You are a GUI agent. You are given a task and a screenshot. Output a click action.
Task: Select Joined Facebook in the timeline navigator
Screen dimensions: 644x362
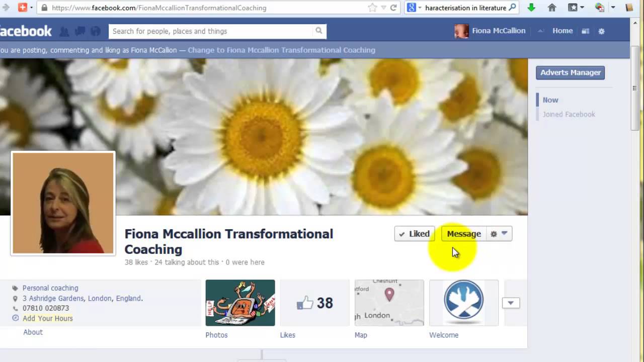click(x=569, y=114)
